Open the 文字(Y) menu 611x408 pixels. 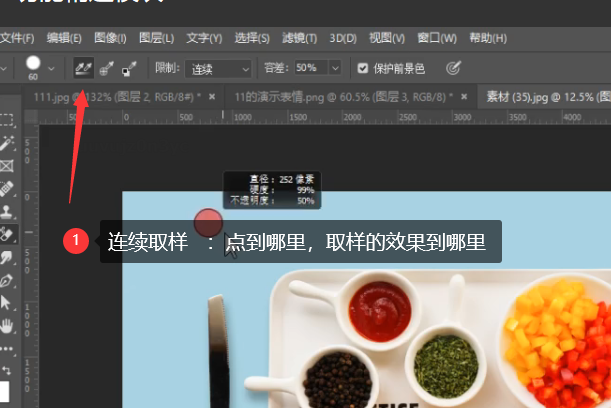pos(204,38)
